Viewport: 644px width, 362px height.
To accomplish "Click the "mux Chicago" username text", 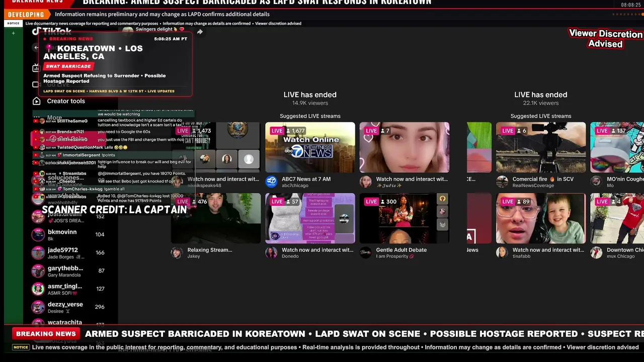I will [621, 256].
